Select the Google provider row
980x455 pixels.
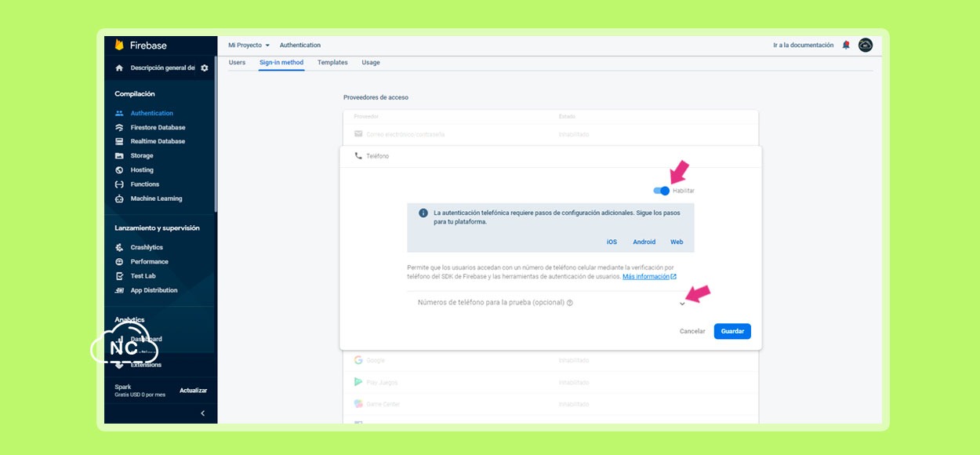(550, 361)
